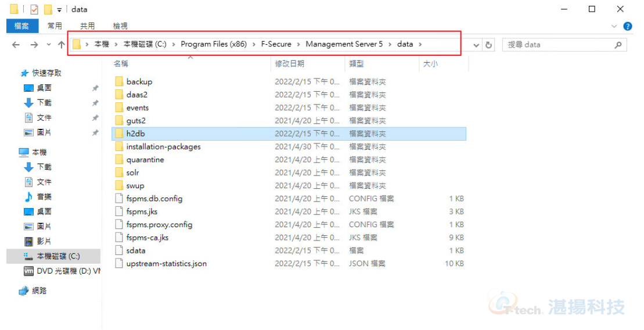Open recent locations dropdown arrow
The height and width of the screenshot is (330, 644).
48,45
